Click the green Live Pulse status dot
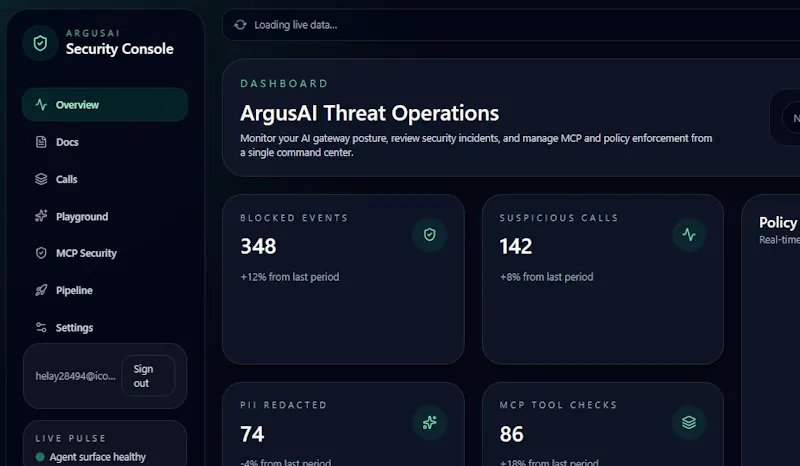 [40, 457]
